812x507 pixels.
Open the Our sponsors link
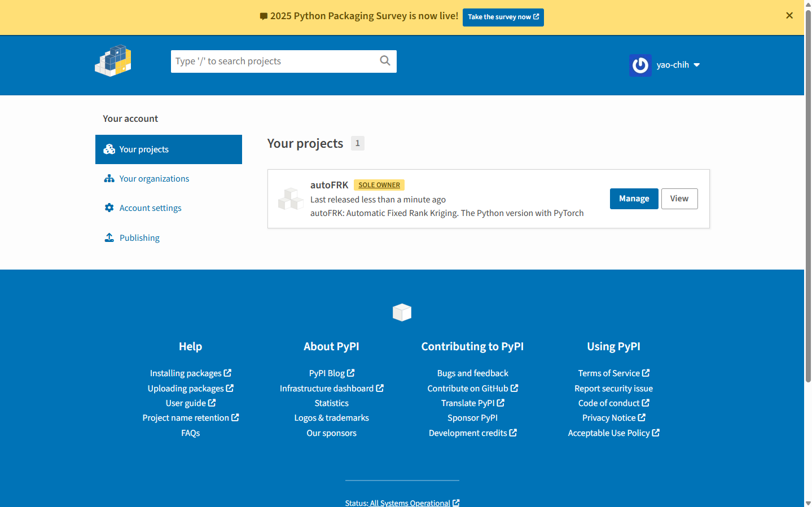point(332,433)
